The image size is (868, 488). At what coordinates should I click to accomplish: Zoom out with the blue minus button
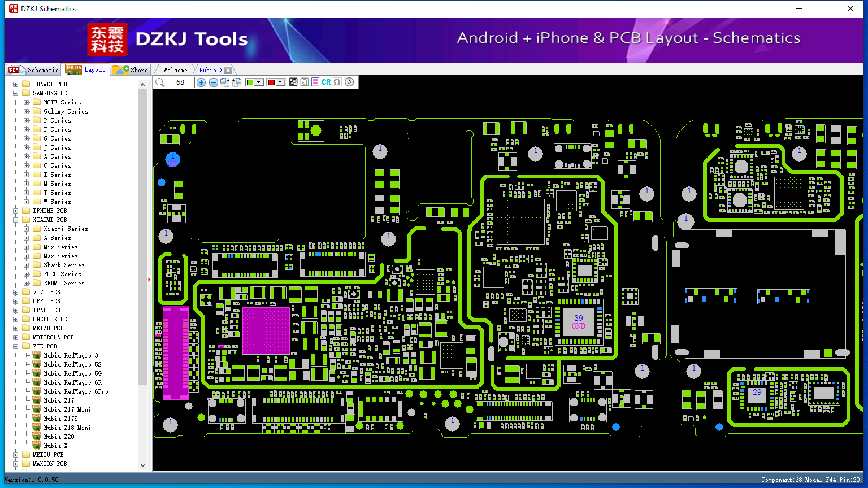(214, 82)
